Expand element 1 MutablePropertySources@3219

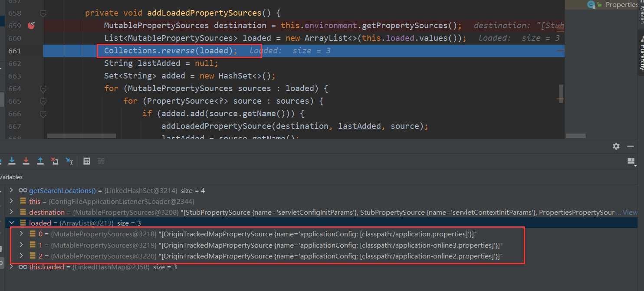pyautogui.click(x=22, y=245)
